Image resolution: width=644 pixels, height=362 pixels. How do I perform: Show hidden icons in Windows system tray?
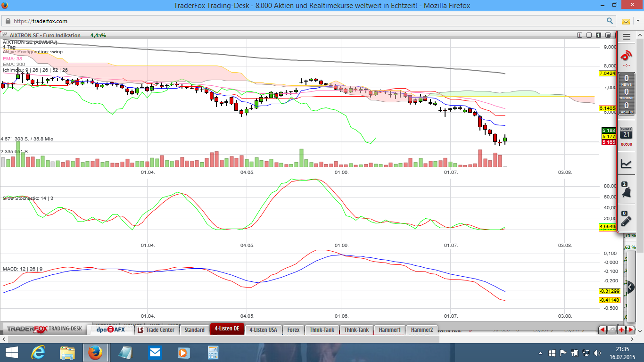540,353
